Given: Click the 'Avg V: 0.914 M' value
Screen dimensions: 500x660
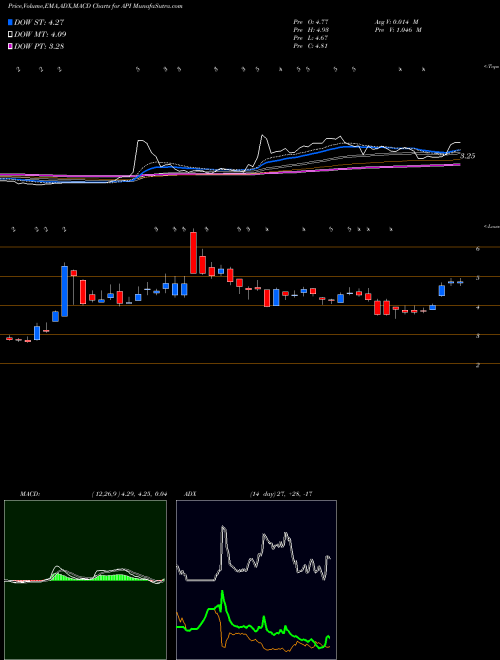Looking at the screenshot, I should click(x=396, y=22).
